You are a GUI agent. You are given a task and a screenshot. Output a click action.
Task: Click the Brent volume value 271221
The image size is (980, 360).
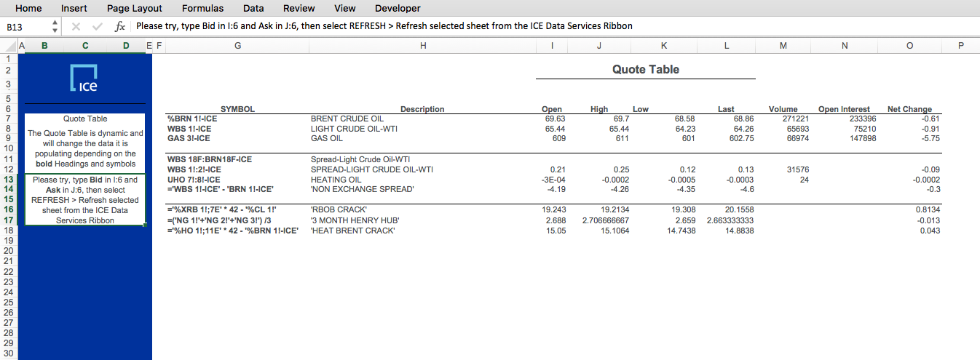pos(795,118)
